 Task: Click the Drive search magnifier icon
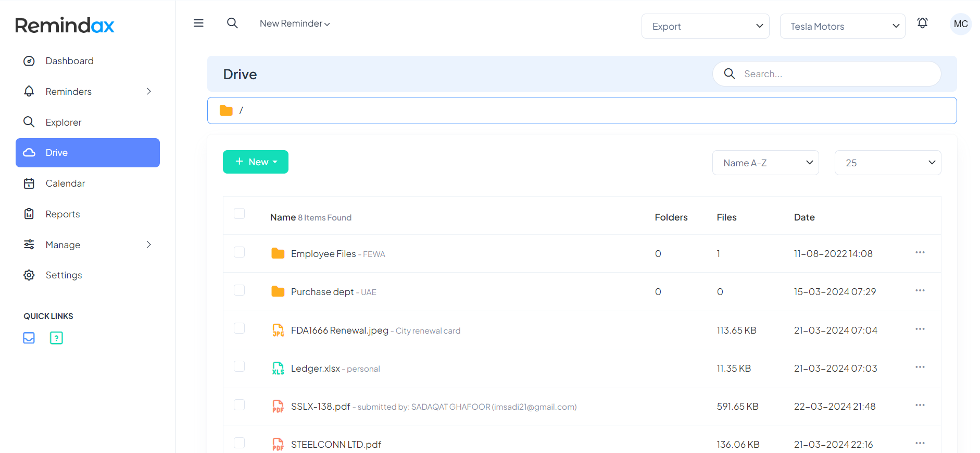[730, 74]
